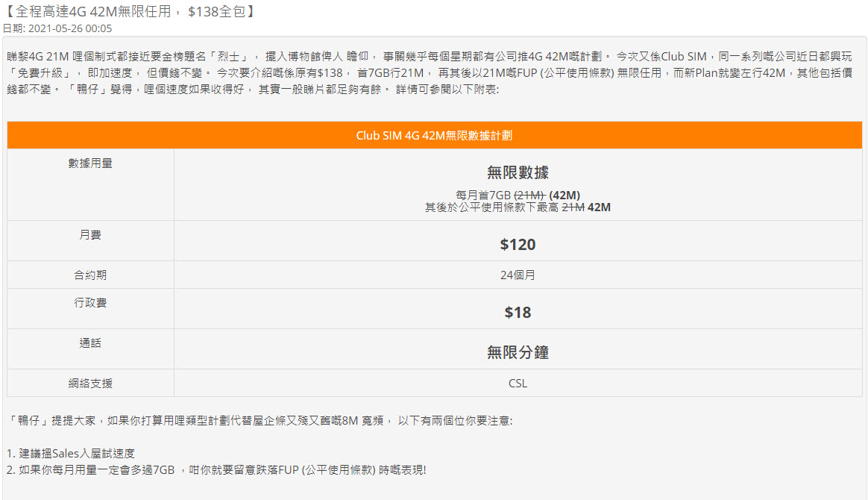
Task: Click the 無限數據 heading in table
Action: click(518, 172)
